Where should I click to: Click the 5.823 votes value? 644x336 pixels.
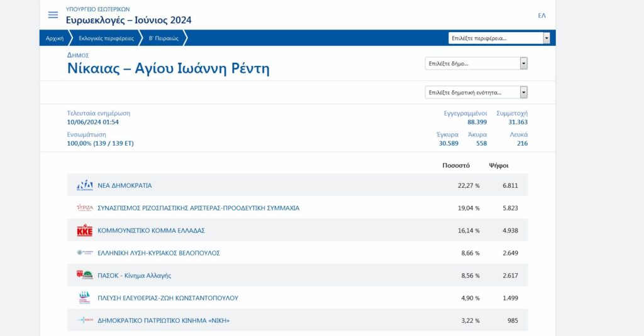pyautogui.click(x=510, y=208)
